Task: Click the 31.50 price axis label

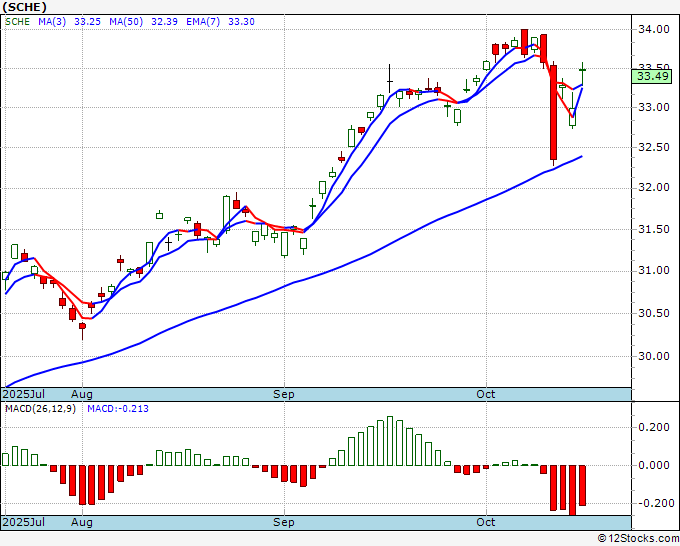Action: 654,229
